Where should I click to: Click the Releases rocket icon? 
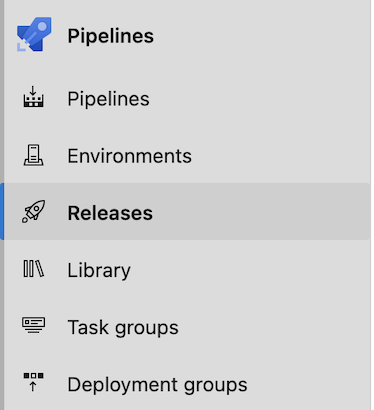33,211
